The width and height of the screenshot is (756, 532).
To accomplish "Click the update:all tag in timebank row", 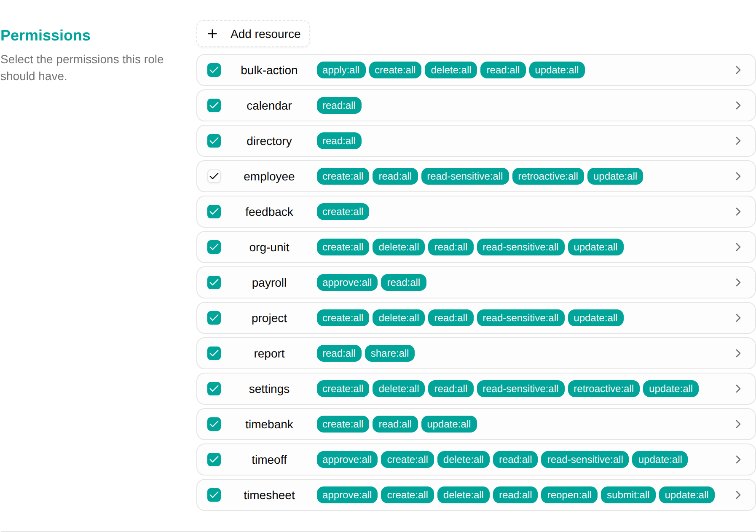I will click(449, 424).
